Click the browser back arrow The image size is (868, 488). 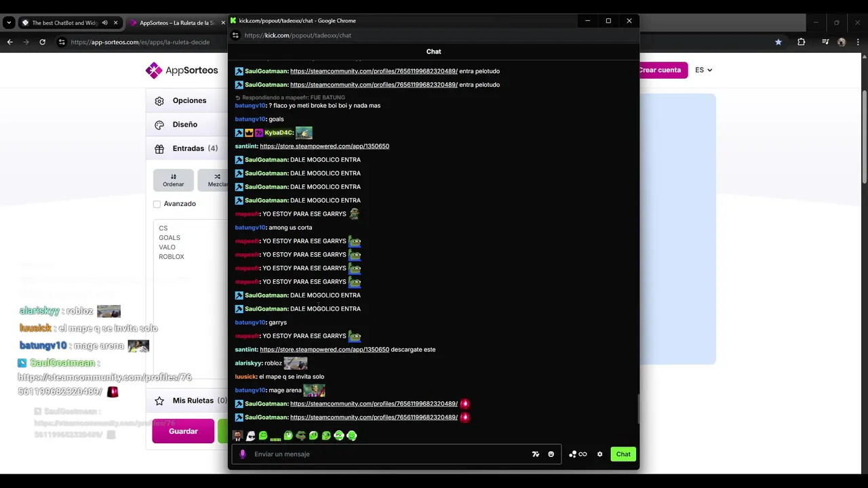click(x=9, y=42)
